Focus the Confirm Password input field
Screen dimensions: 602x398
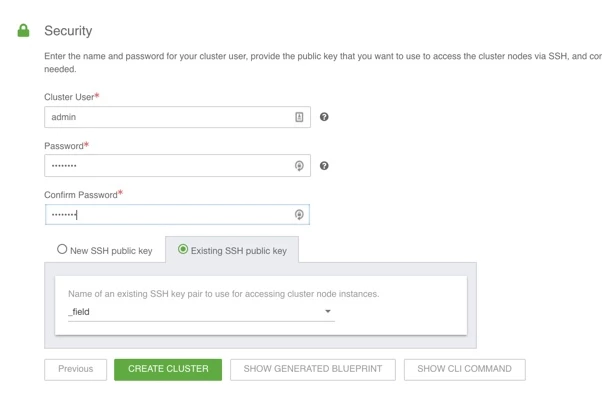[177, 215]
